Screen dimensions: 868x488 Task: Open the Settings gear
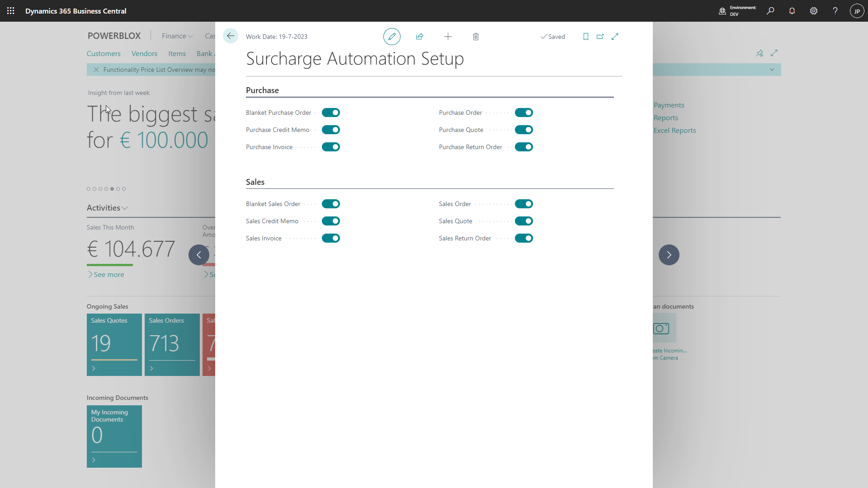pos(814,10)
